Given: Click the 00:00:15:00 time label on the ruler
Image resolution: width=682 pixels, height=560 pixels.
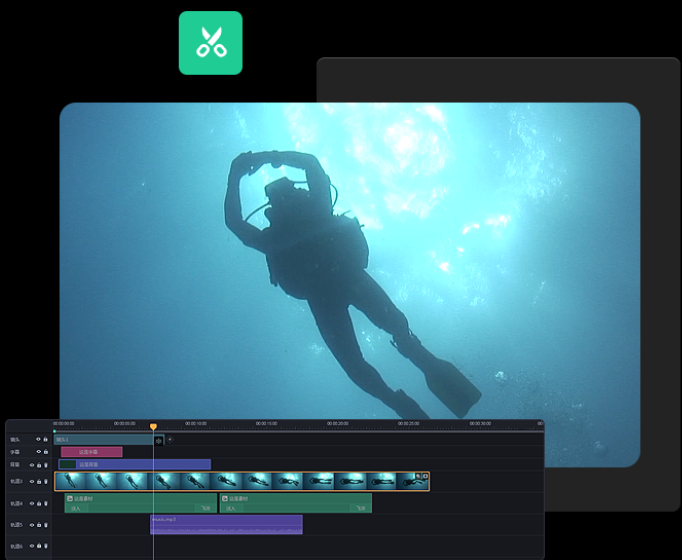Looking at the screenshot, I should point(267,423).
